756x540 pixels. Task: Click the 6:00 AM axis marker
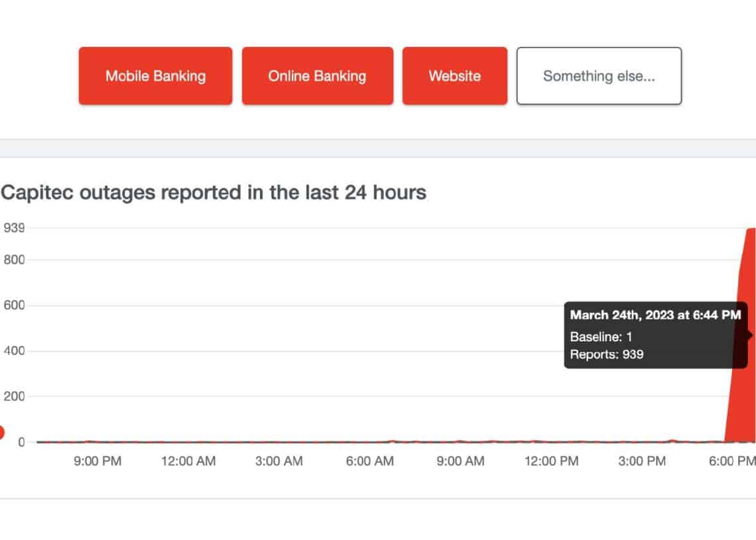click(370, 461)
